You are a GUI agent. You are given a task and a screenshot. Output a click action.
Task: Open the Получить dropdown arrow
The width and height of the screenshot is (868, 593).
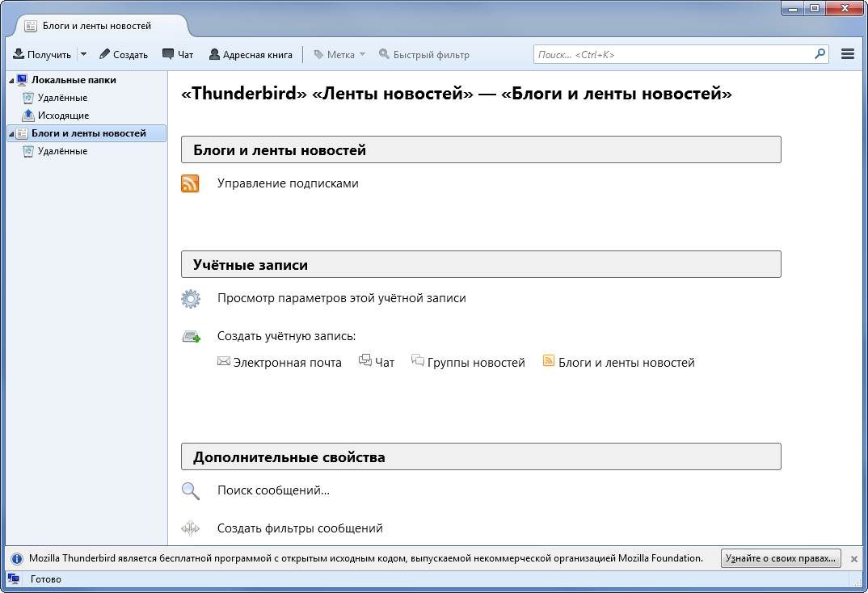[x=83, y=54]
